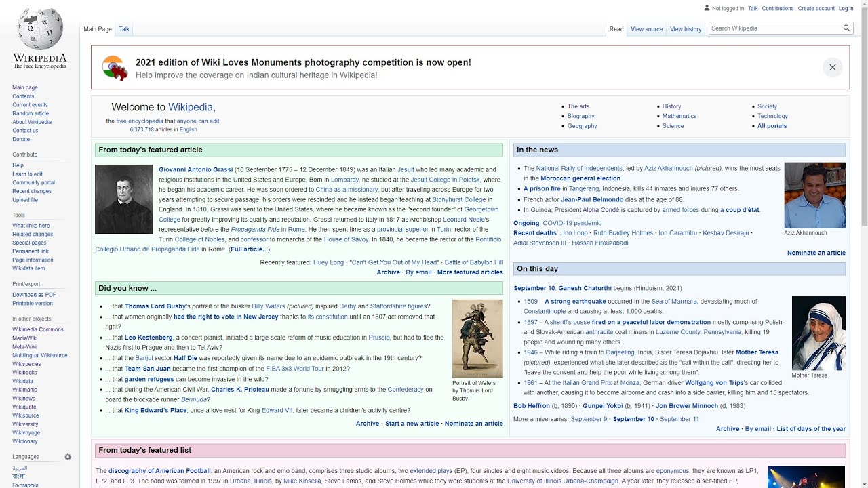868x488 pixels.
Task: Open The arts portal
Action: tap(578, 106)
